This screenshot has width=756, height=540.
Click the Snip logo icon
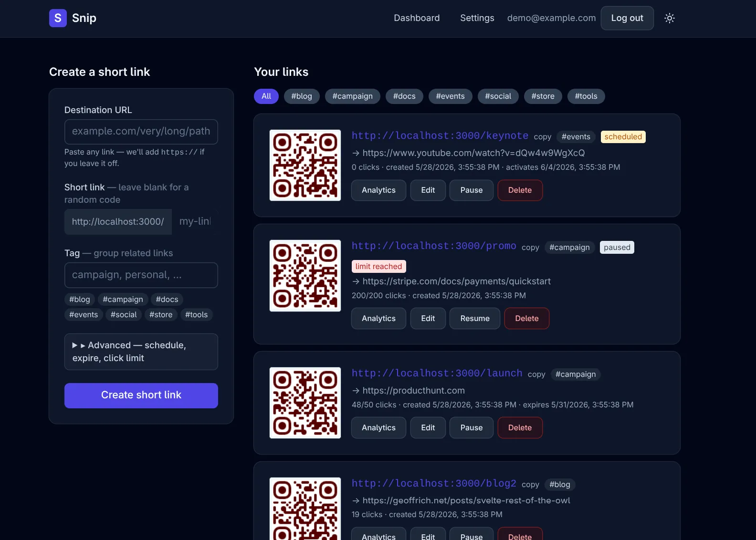point(58,18)
